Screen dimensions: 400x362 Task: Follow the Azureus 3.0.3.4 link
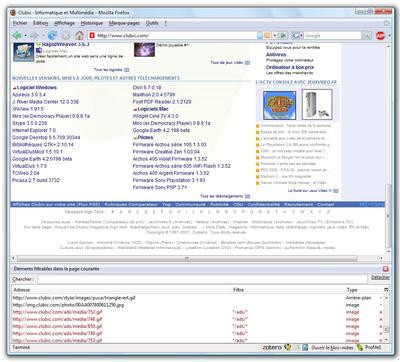pos(29,95)
